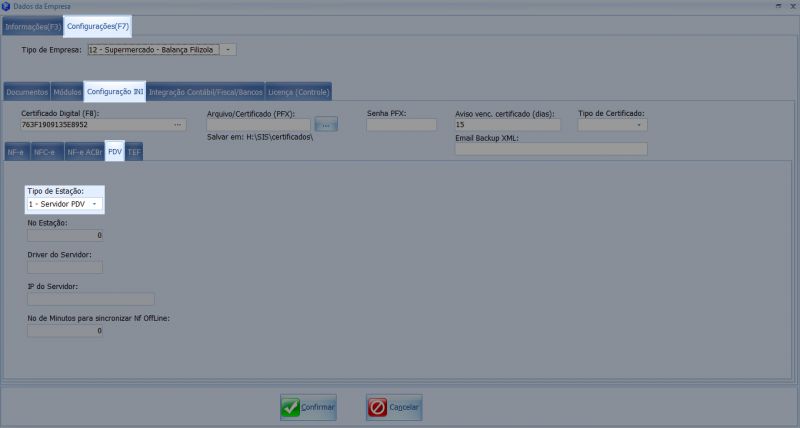Expand the Tipo de Estação dropdown
This screenshot has width=800, height=428.
click(94, 204)
